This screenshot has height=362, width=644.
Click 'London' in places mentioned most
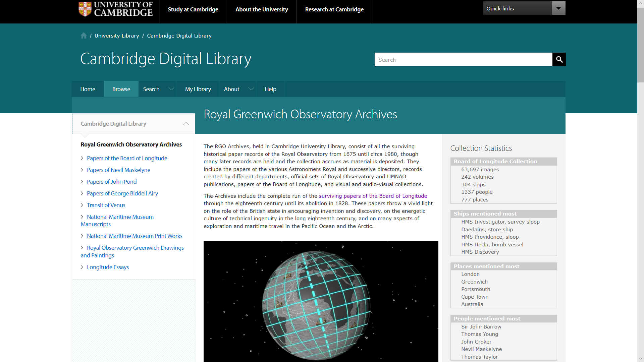[470, 274]
